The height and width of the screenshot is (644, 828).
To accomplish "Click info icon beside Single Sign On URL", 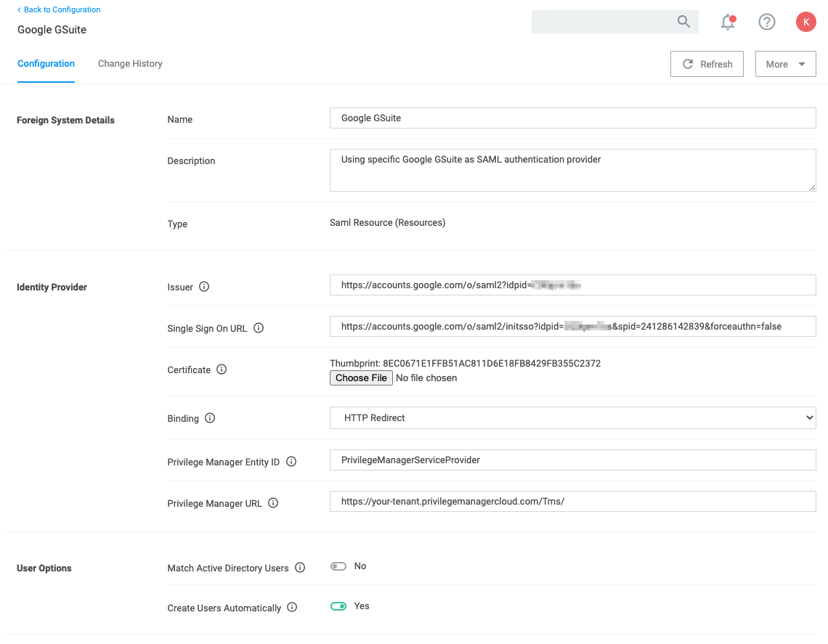I will click(x=259, y=328).
